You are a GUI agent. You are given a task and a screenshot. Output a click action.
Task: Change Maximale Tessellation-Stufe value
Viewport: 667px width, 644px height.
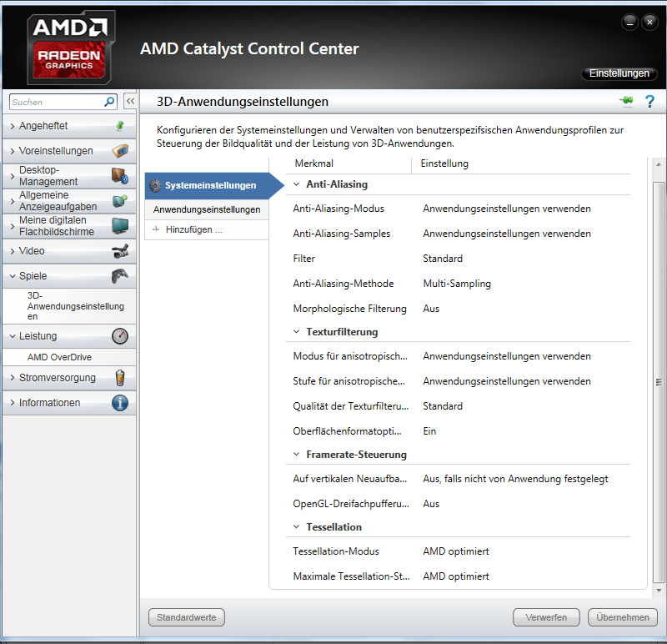455,576
